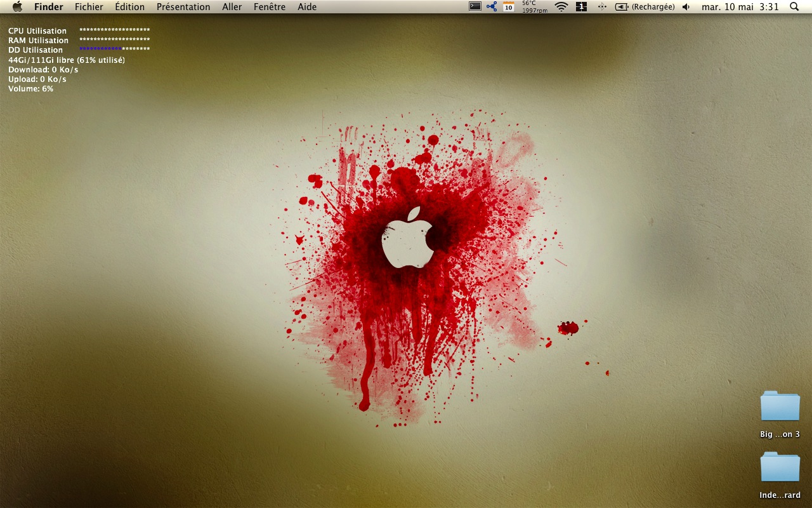Open the volume speaker menu
Viewport: 812px width, 508px height.
click(x=686, y=6)
